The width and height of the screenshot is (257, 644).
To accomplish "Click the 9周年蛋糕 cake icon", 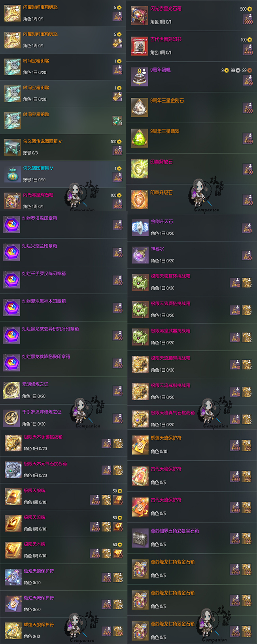I will coord(139,77).
